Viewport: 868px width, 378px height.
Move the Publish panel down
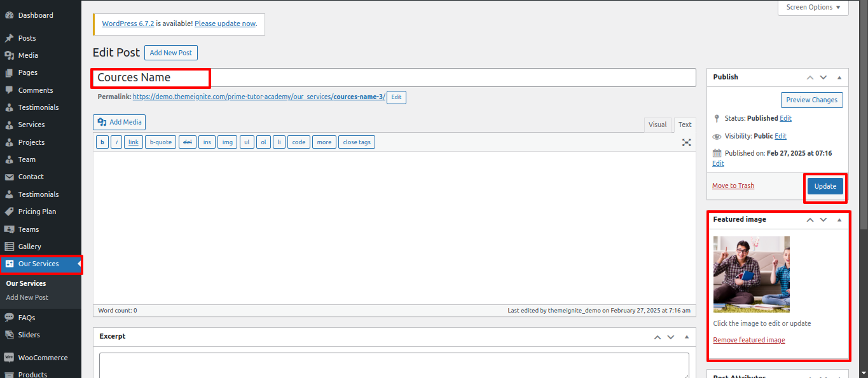(x=823, y=78)
